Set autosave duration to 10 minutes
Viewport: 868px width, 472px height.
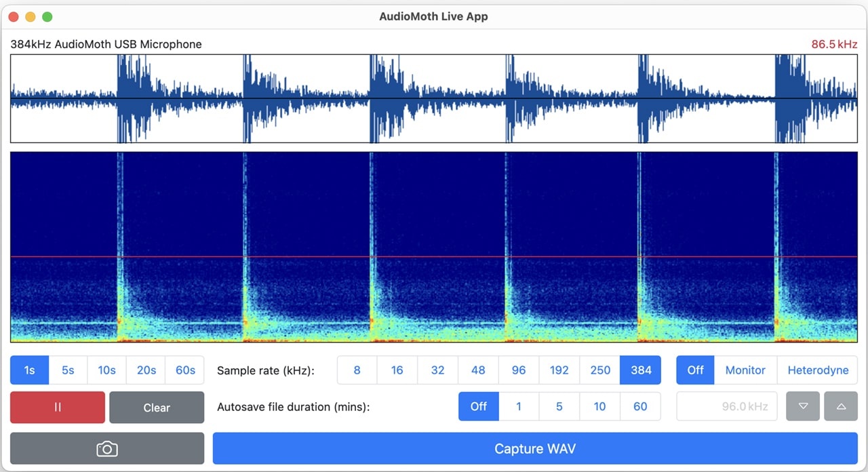[x=600, y=406]
